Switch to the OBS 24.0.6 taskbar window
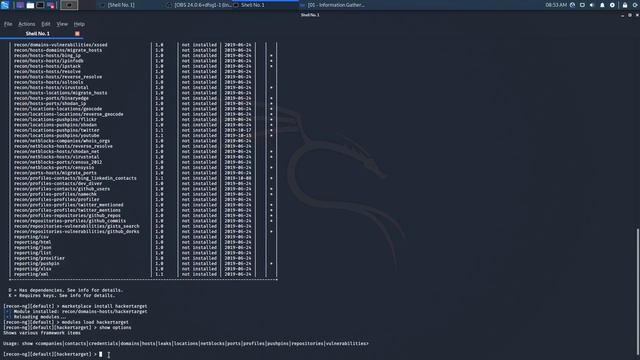The image size is (640, 360). point(199,5)
